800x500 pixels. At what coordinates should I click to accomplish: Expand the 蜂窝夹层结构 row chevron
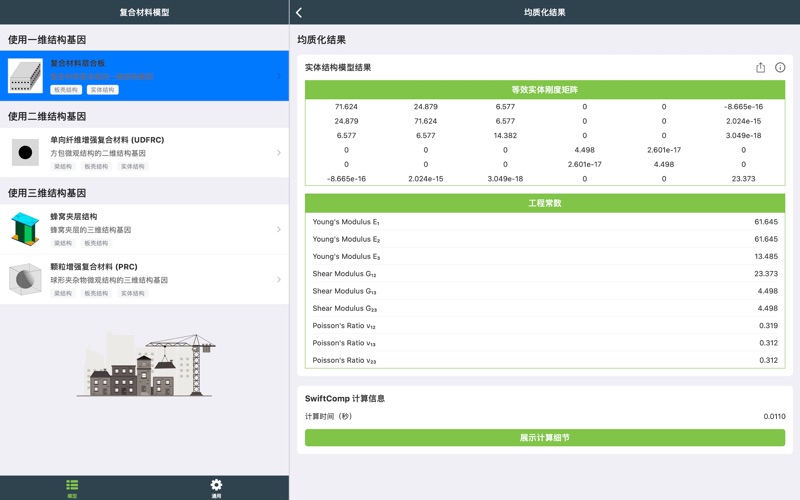coord(278,229)
